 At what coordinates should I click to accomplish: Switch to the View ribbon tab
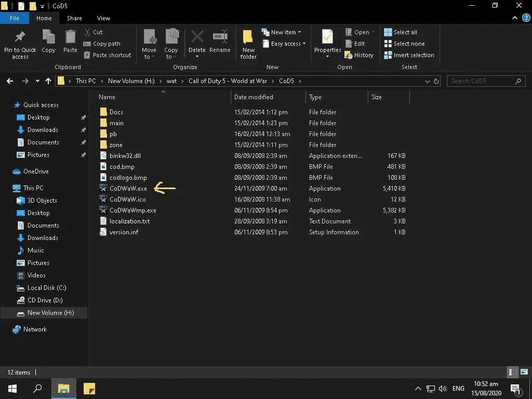tap(103, 18)
